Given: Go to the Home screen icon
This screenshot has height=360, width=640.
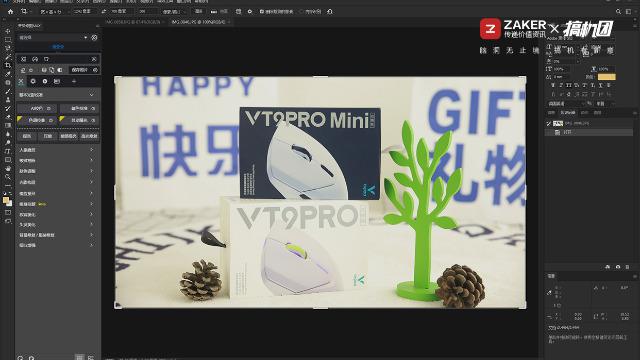Looking at the screenshot, I should 11,11.
